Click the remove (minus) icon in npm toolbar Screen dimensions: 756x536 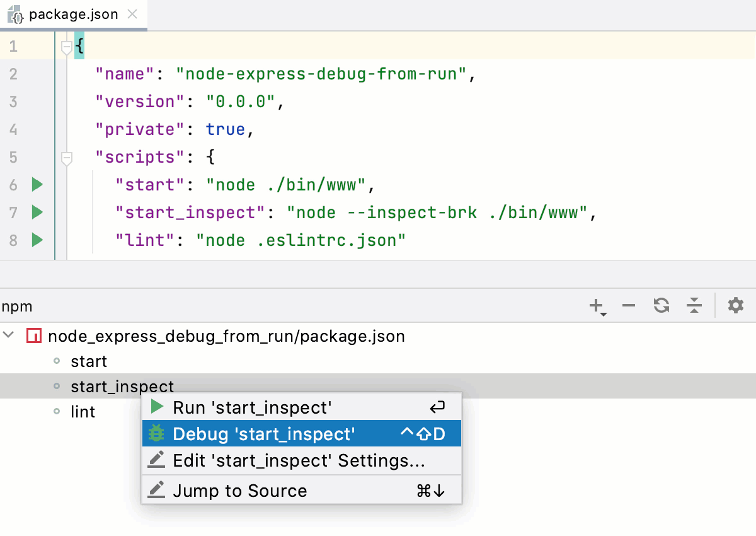(x=629, y=306)
